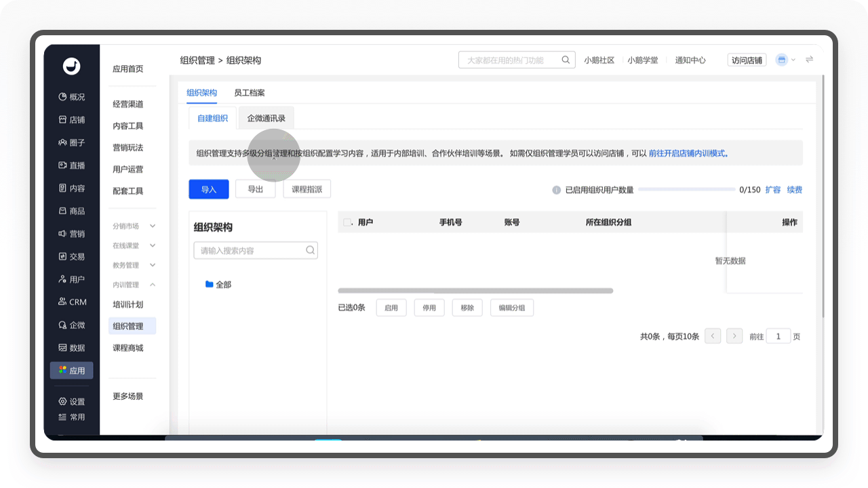Switch to 组织架构 tab
The image size is (868, 488).
[201, 93]
